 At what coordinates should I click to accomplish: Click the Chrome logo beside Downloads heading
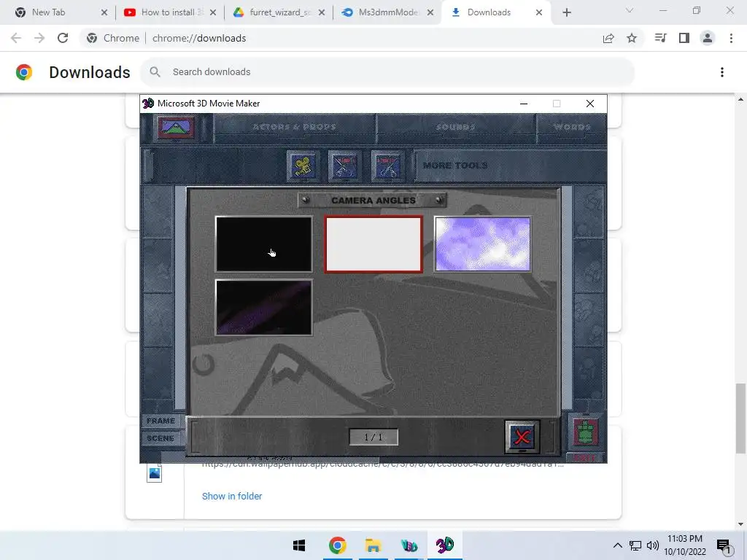24,72
